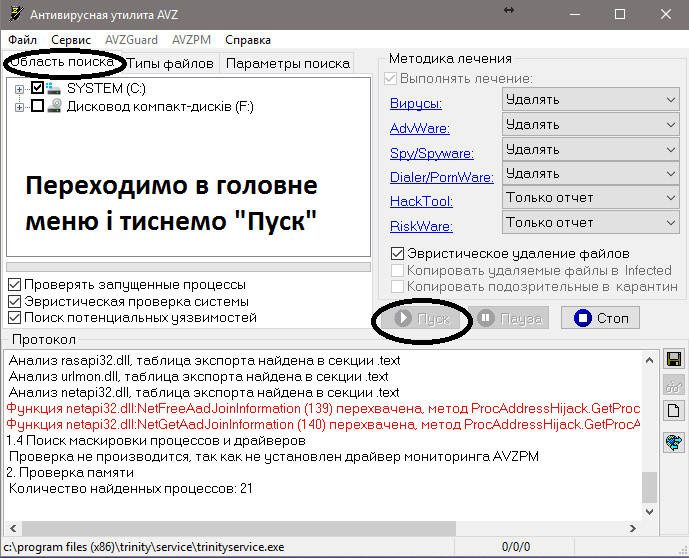Click the Spy/Spyware link

(x=431, y=153)
